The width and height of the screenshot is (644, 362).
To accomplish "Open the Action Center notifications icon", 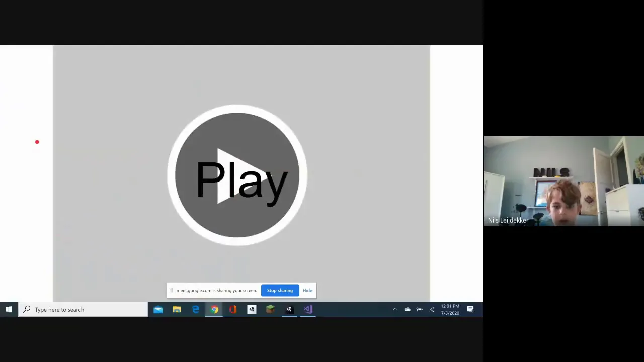I will click(x=470, y=309).
